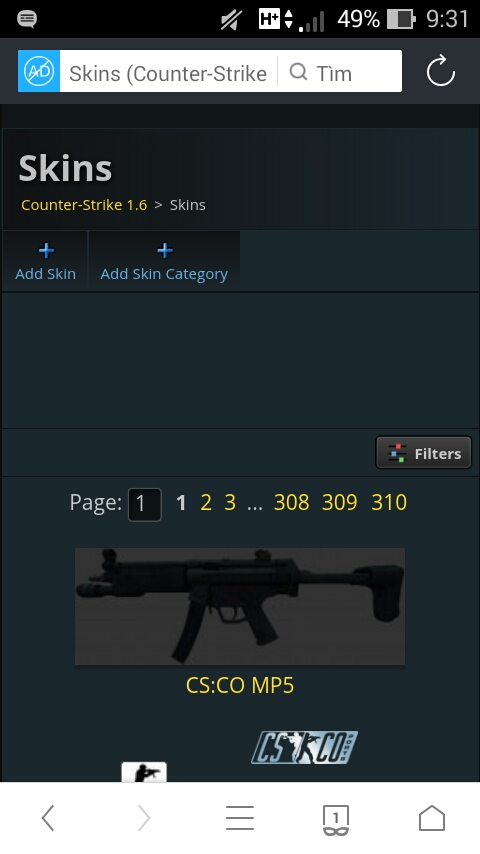Tap the forward navigation arrow
Image resolution: width=480 pixels, height=854 pixels.
(x=144, y=818)
